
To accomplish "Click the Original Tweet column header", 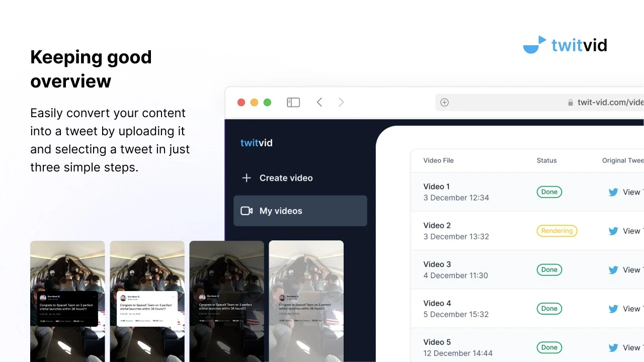I will point(623,160).
